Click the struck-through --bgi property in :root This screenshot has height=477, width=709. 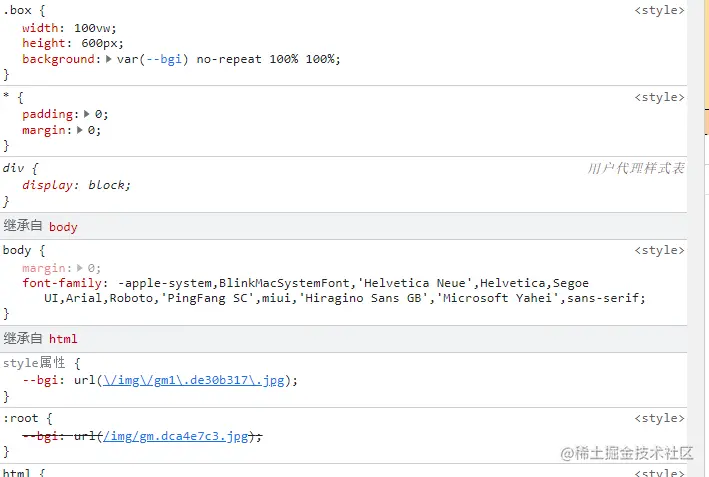pyautogui.click(x=40, y=436)
